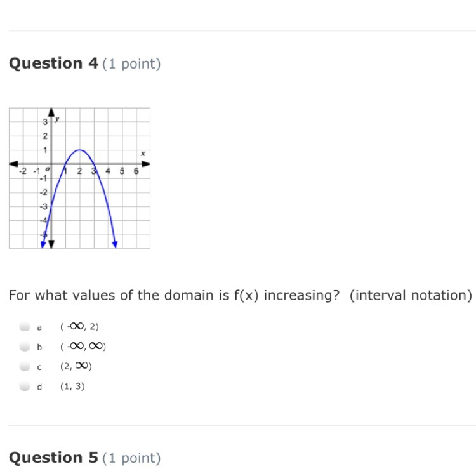
Task: Choose answer text (2, ∞)
Action: (76, 366)
